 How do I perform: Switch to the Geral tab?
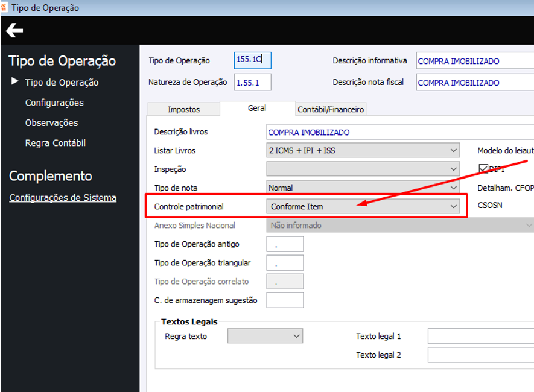(x=257, y=108)
